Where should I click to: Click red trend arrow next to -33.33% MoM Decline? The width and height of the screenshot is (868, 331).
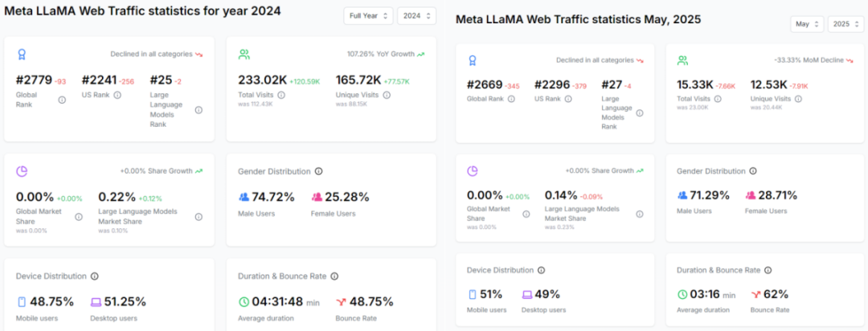850,60
